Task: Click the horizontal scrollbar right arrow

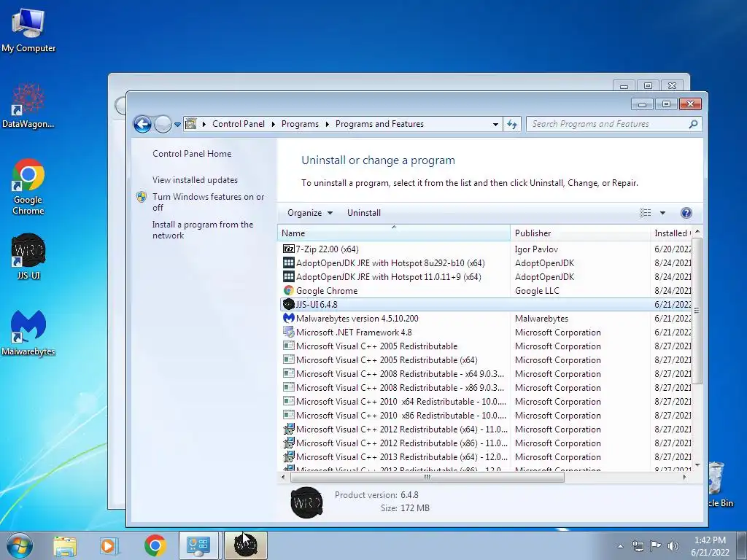Action: pos(684,477)
